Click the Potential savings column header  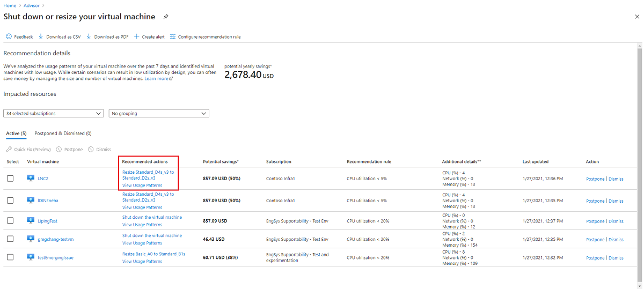click(221, 161)
